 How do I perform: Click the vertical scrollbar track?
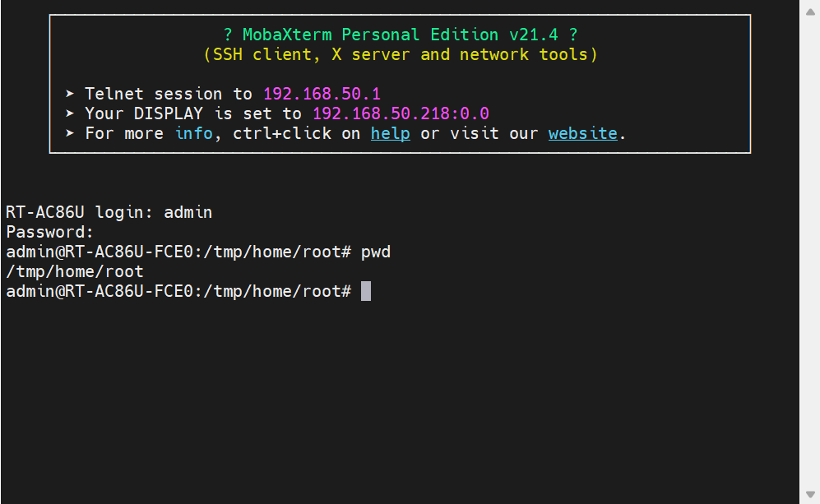[x=810, y=252]
